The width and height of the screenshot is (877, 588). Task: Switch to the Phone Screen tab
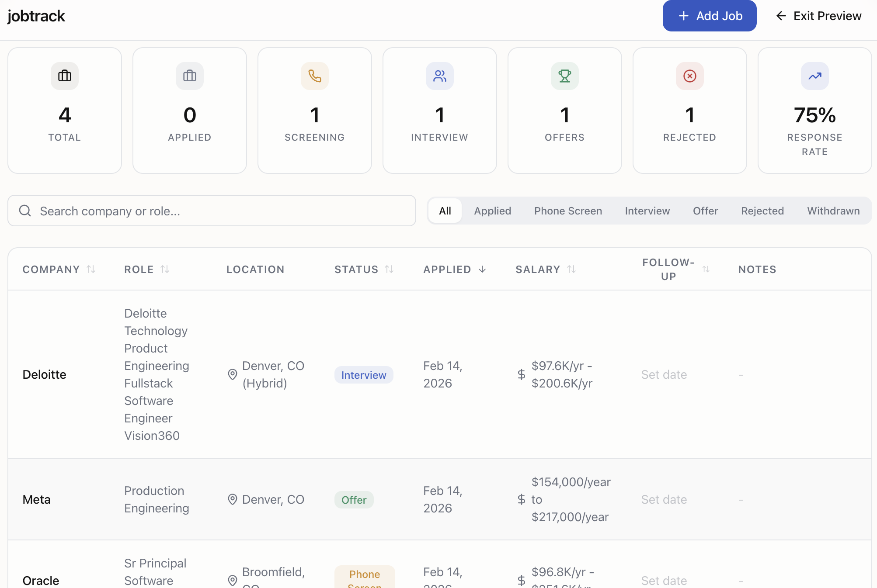click(x=567, y=211)
